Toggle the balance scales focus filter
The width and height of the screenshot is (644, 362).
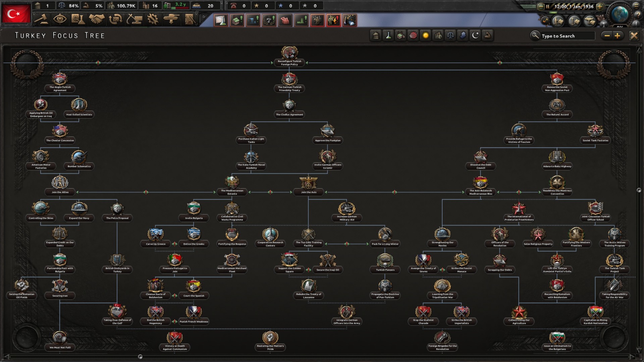coord(450,36)
